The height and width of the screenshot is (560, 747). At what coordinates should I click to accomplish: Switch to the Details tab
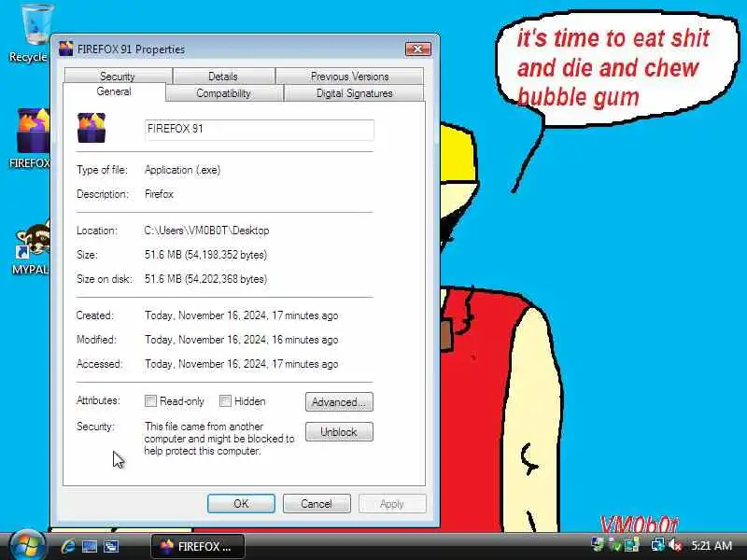[x=223, y=77]
